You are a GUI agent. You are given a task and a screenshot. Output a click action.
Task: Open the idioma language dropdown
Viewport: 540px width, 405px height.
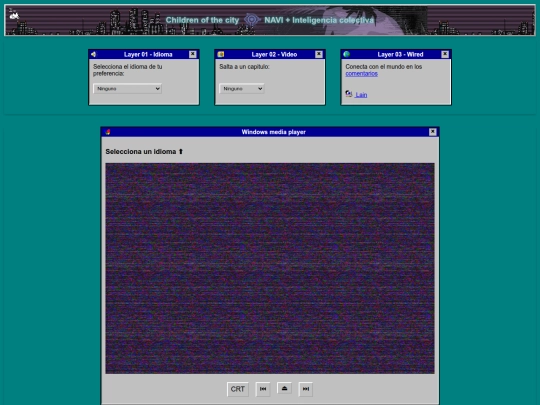tap(127, 89)
